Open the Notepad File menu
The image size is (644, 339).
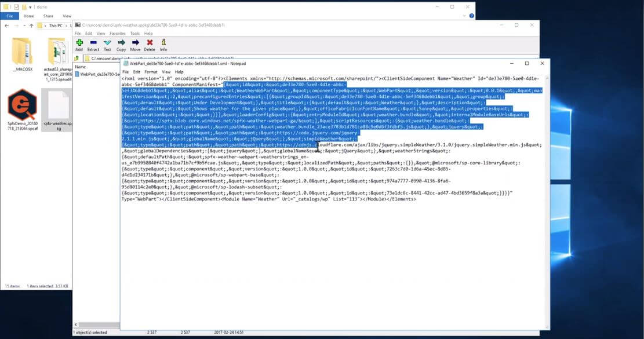[126, 72]
